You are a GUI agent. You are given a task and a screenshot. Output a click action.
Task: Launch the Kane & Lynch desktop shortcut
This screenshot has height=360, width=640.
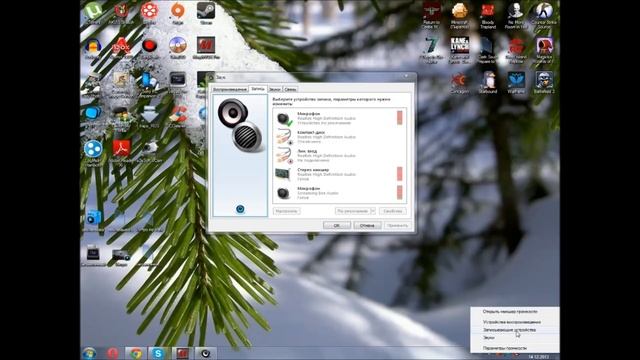[460, 50]
